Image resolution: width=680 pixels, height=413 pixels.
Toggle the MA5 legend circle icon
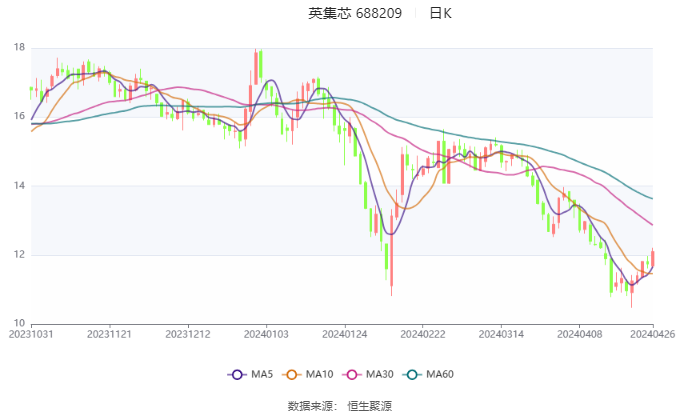coord(237,375)
